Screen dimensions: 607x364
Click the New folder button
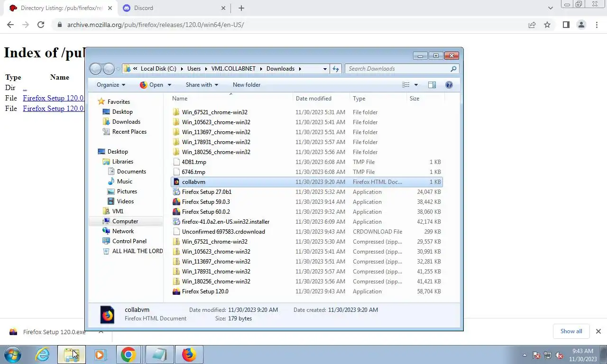[247, 85]
